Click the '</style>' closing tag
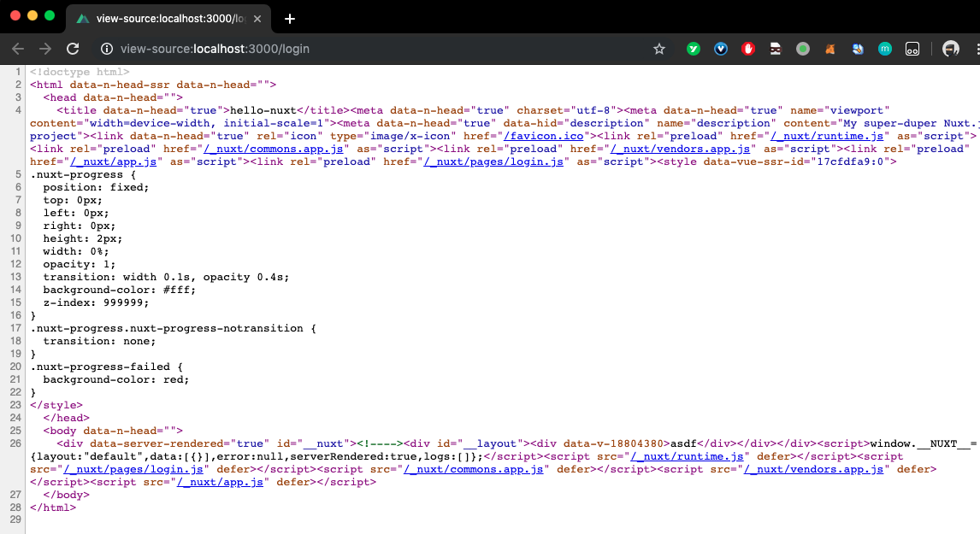Screen dimensions: 980x534 coord(56,405)
